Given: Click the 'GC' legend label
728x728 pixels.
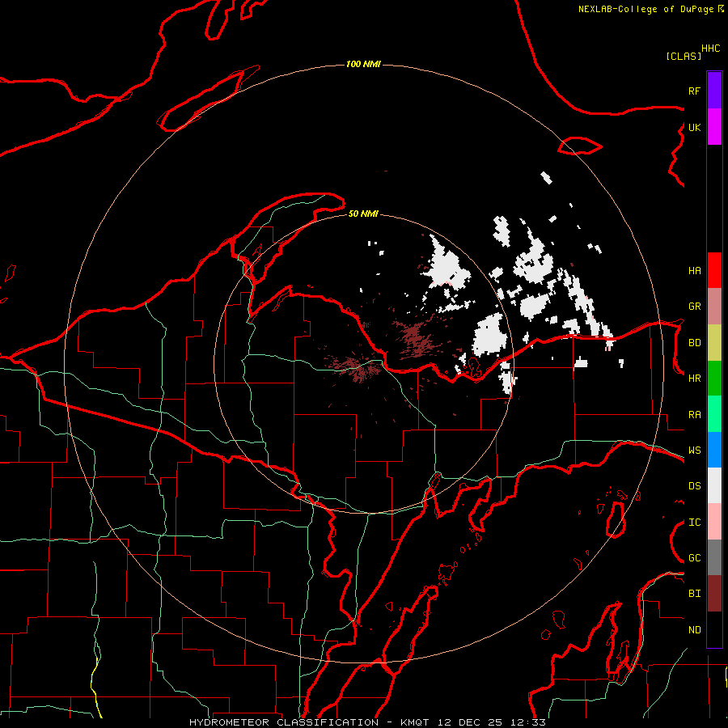Looking at the screenshot, I should pyautogui.click(x=694, y=558).
